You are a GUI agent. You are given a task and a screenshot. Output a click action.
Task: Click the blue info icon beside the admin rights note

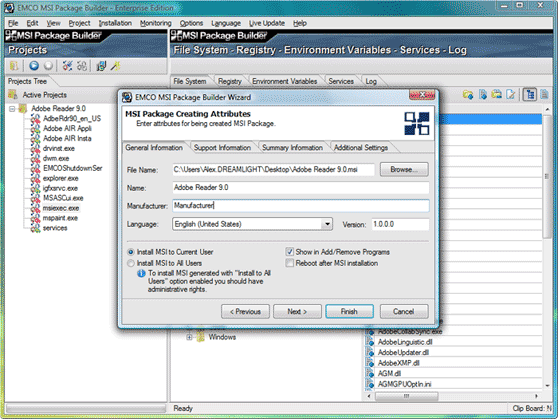(141, 273)
